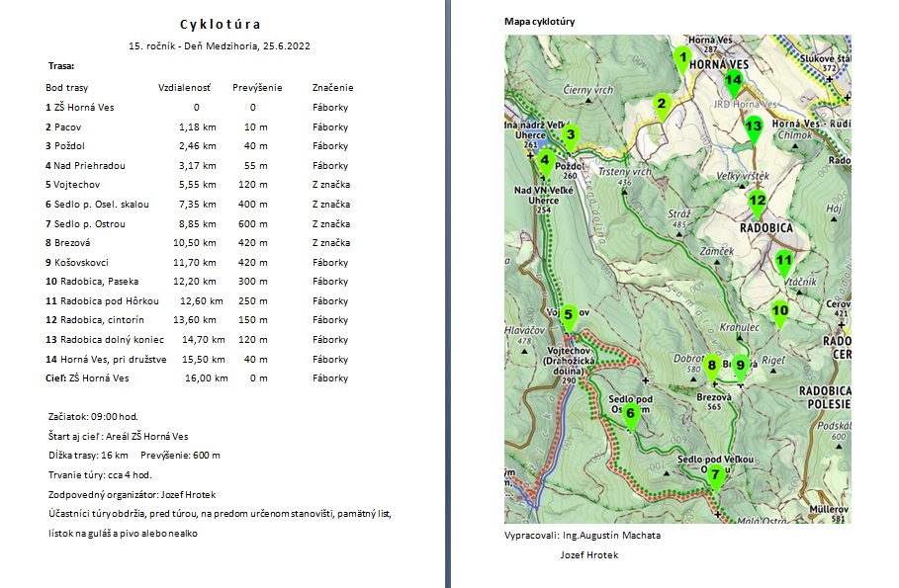Image resolution: width=899 pixels, height=588 pixels.
Task: Click the '2 Pacov' route point
Action: point(63,127)
